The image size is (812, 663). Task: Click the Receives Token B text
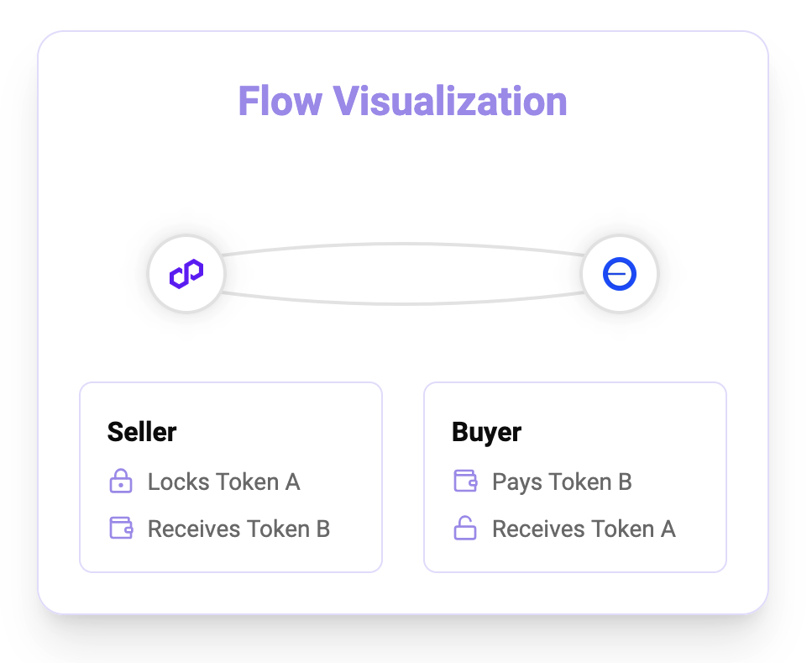point(238,529)
